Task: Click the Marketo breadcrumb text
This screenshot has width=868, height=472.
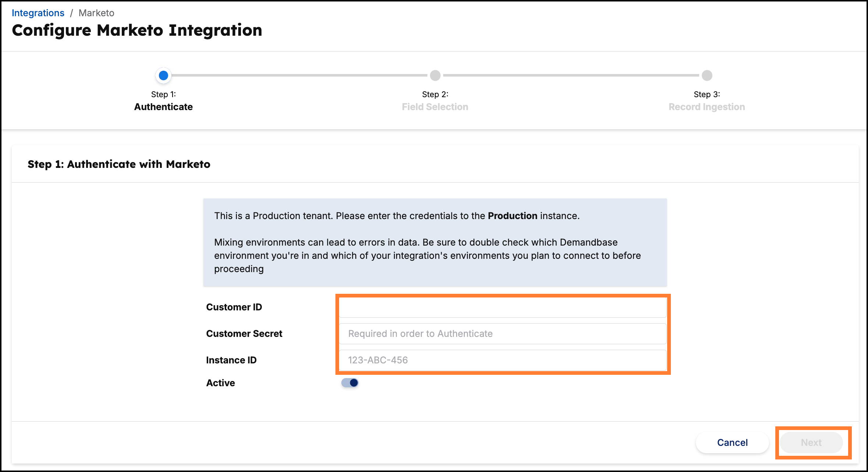Action: coord(96,13)
